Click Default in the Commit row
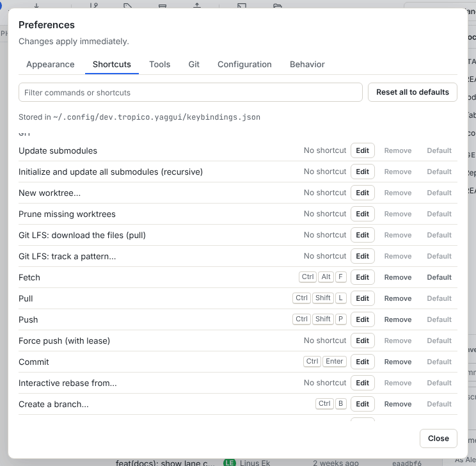This screenshot has height=466, width=476. tap(440, 362)
